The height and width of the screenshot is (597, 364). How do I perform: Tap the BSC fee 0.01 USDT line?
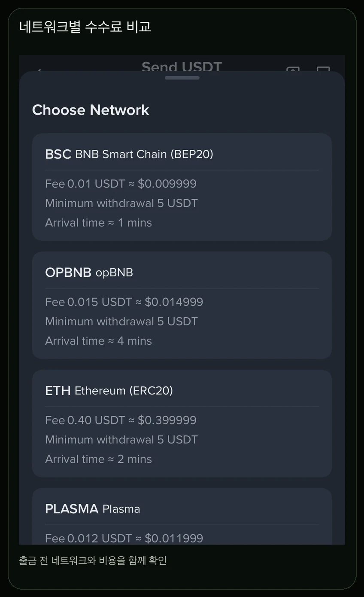(x=121, y=184)
